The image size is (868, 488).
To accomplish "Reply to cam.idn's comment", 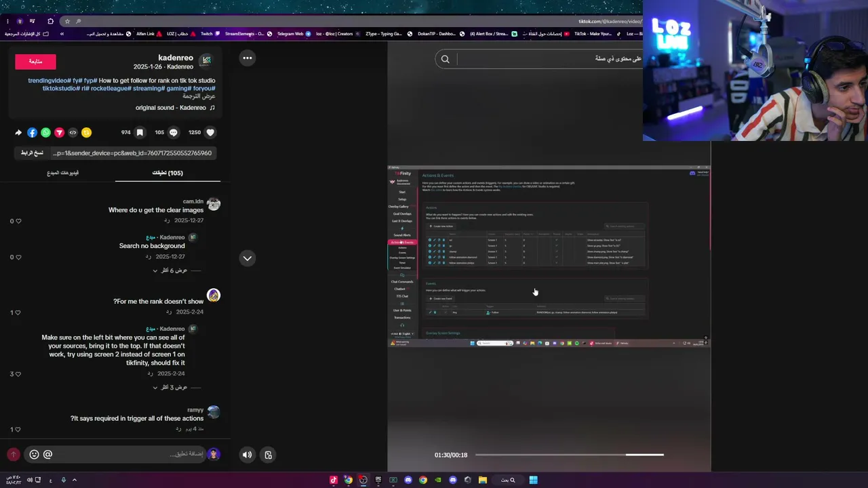I will pyautogui.click(x=167, y=220).
